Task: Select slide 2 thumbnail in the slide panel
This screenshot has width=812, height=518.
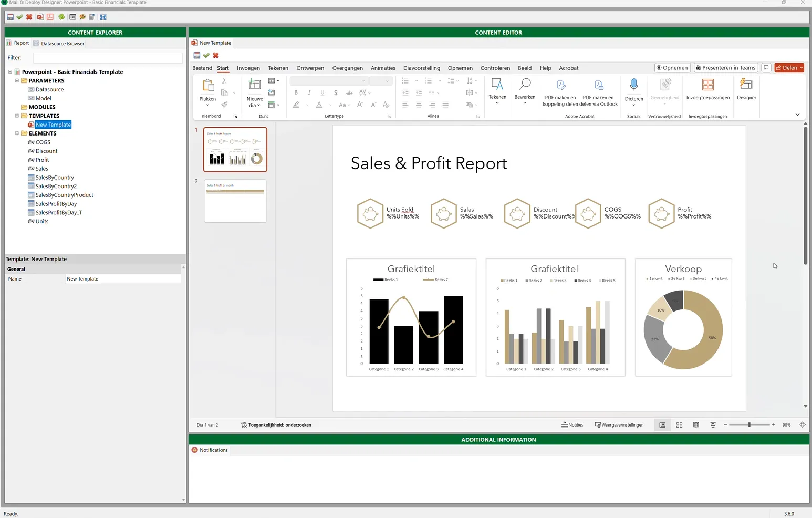Action: [235, 201]
